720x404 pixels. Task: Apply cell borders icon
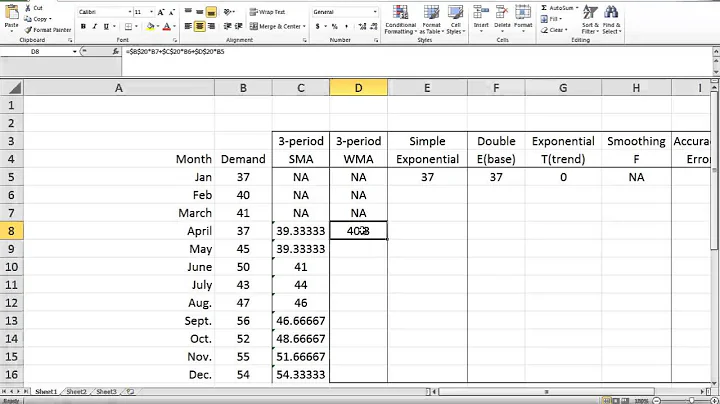point(129,27)
